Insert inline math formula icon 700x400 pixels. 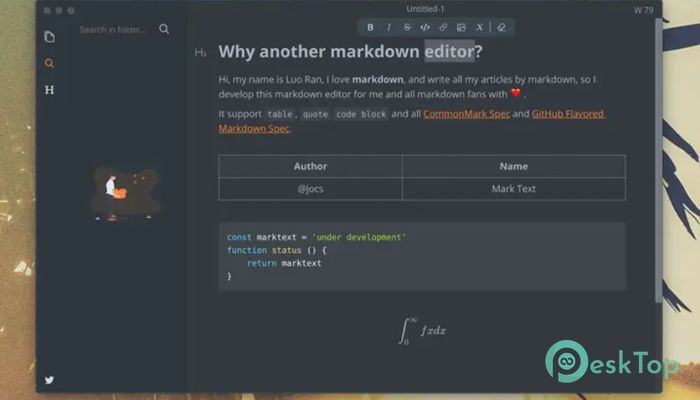coord(479,27)
